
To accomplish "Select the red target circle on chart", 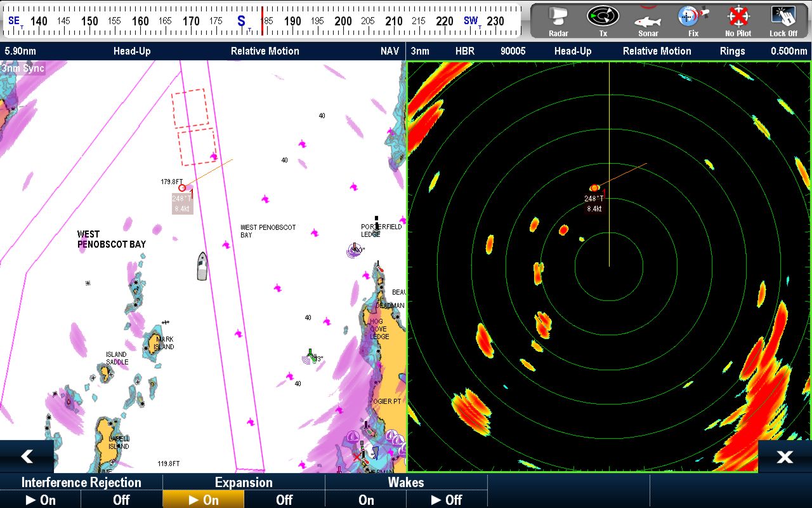I will click(182, 188).
